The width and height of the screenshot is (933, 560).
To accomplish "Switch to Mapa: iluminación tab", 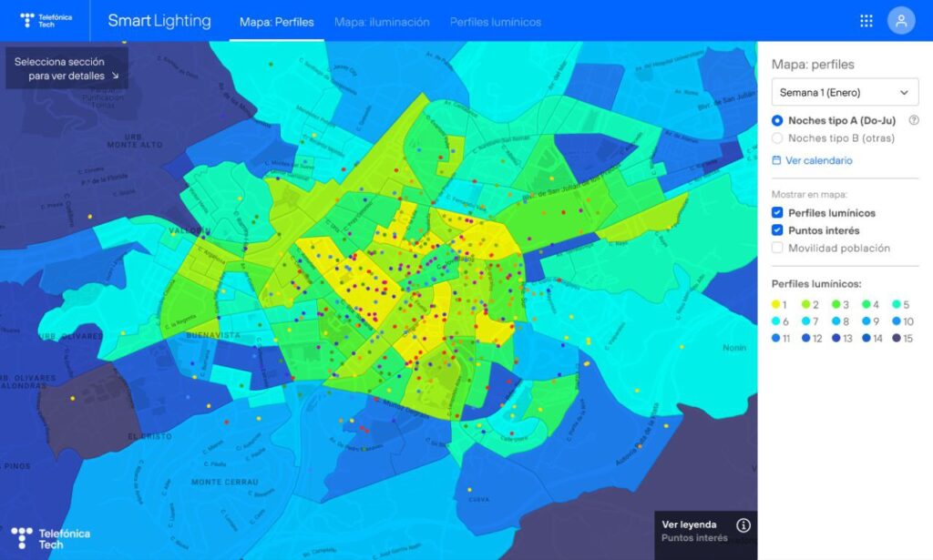I will 381,22.
